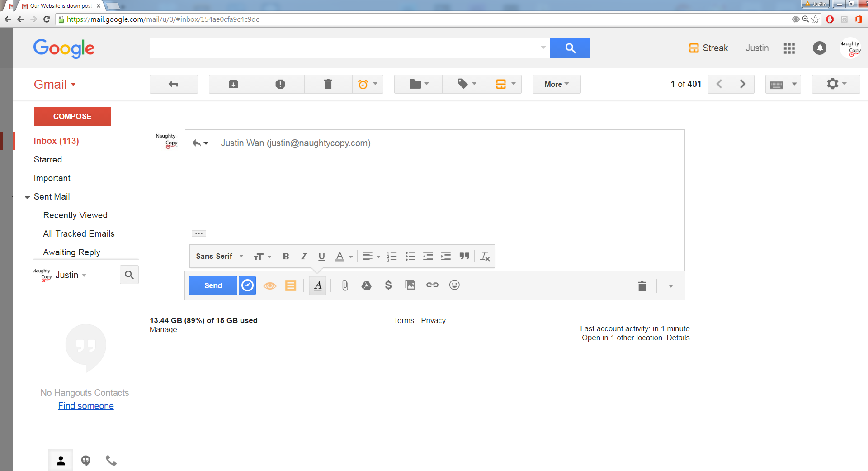Open the text color picker
This screenshot has width=868, height=471.
tap(343, 257)
